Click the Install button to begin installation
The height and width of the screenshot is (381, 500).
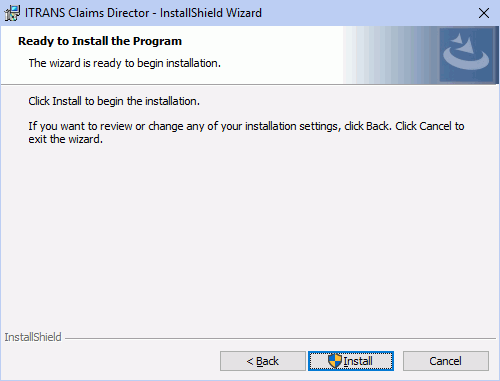pos(351,361)
